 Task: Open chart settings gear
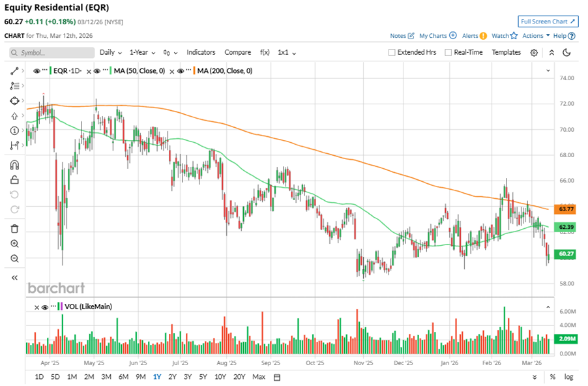point(534,53)
